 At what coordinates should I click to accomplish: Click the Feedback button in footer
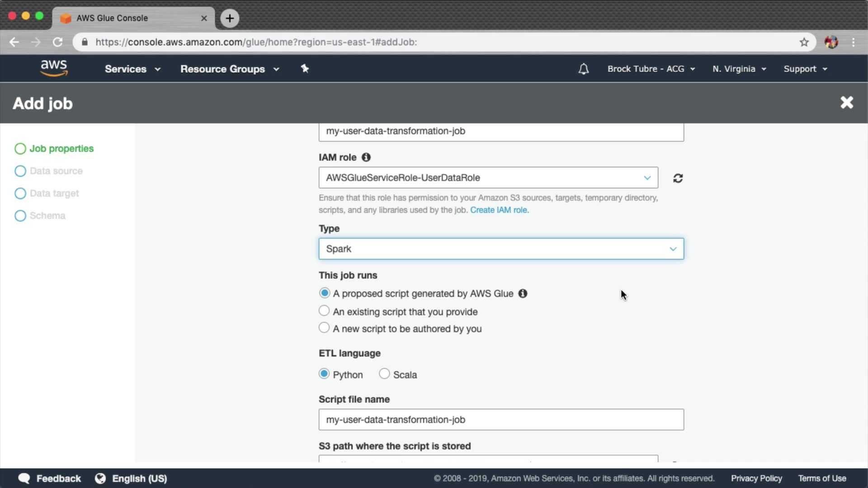coord(50,479)
